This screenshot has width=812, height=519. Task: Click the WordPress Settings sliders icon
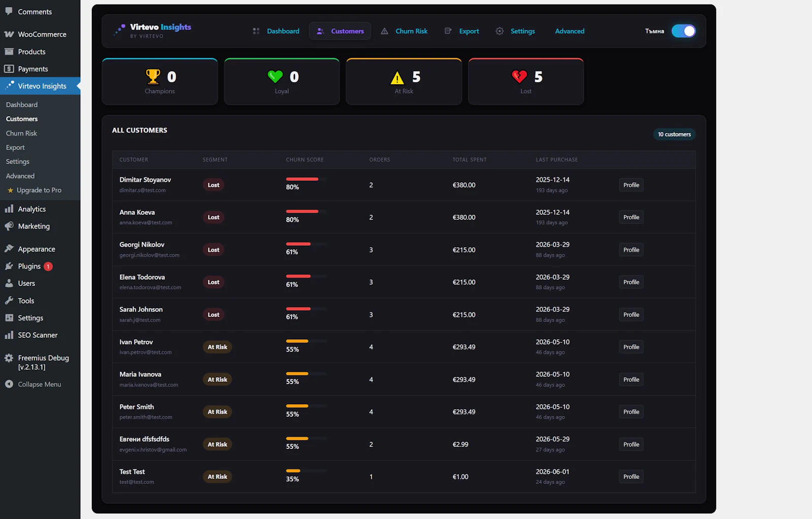[x=9, y=318]
